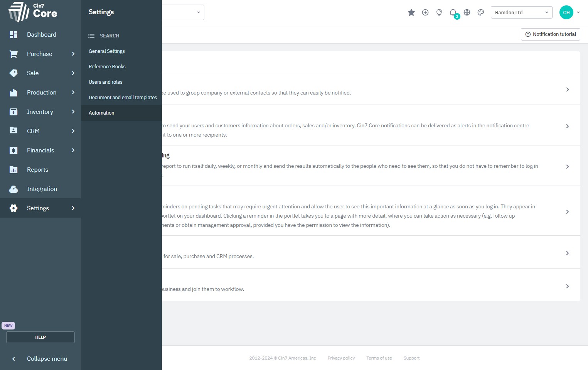Image resolution: width=588 pixels, height=370 pixels.
Task: Expand the Purchase menu chevron
Action: [x=73, y=54]
